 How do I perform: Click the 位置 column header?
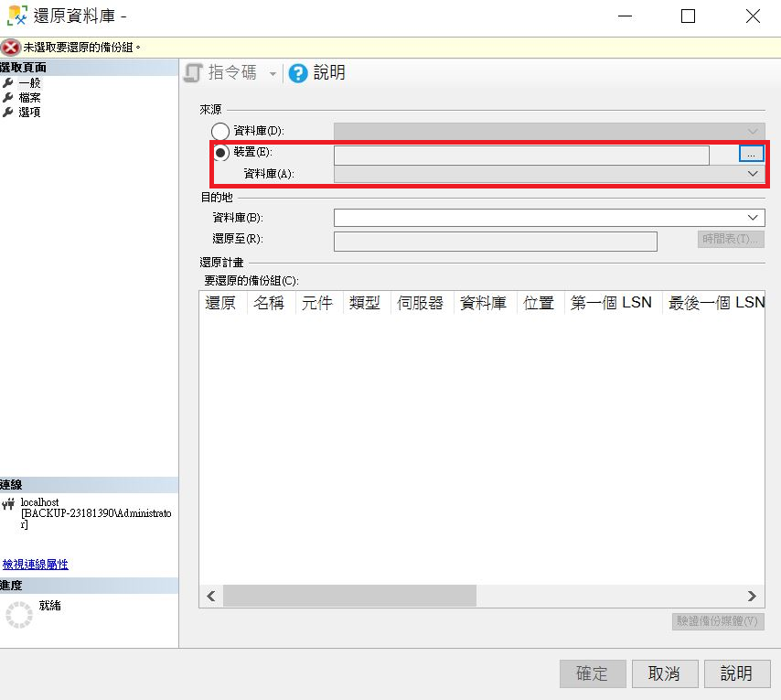point(539,303)
